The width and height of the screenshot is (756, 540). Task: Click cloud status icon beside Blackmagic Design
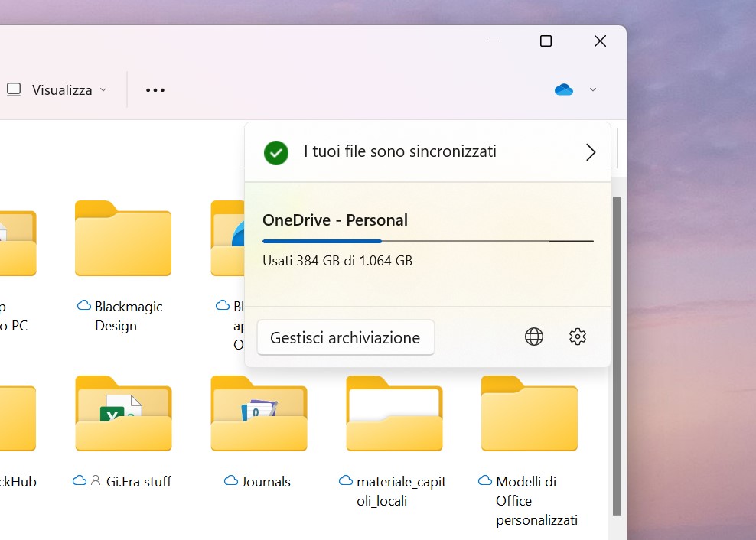[x=84, y=305]
